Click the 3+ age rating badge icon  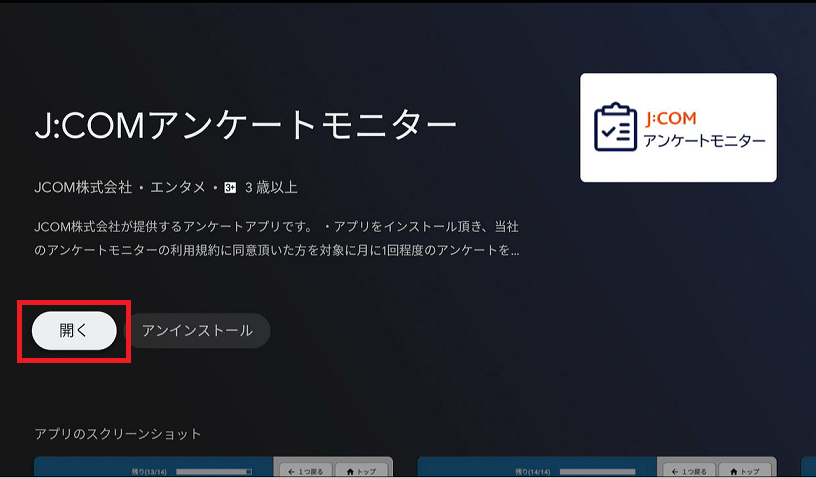pos(230,188)
